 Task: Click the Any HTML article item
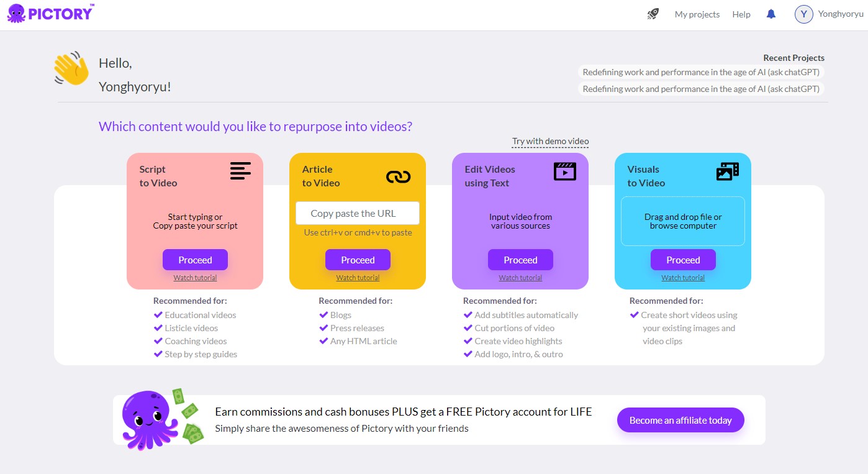click(358, 341)
